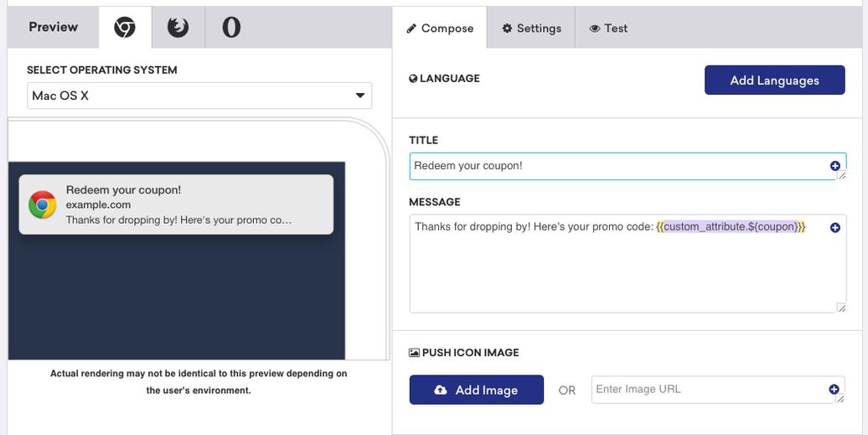
Task: Click plus icon in Image URL field
Action: click(834, 389)
